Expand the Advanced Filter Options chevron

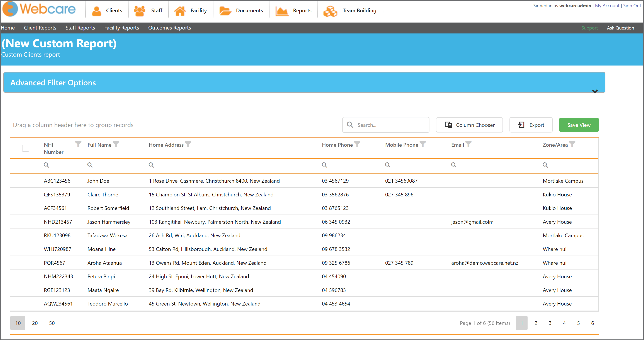595,91
